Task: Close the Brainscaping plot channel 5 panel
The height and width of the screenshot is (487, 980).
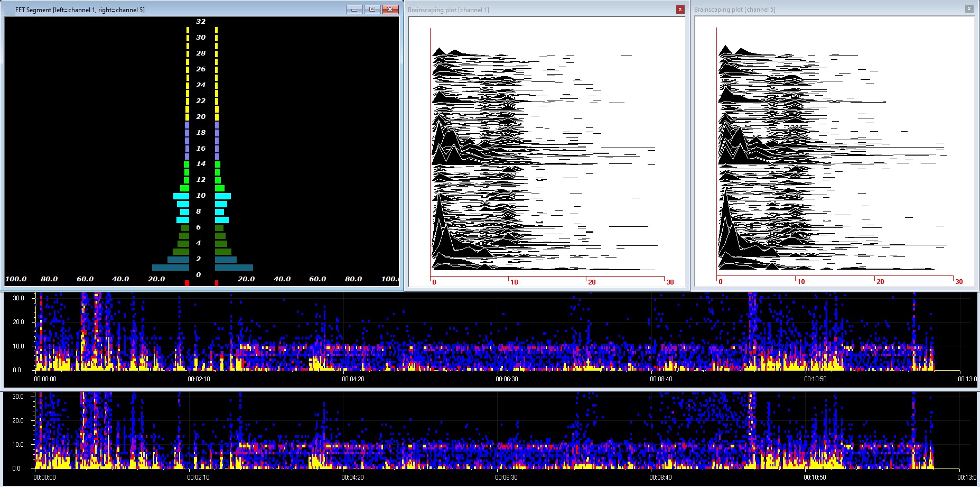Action: point(968,9)
